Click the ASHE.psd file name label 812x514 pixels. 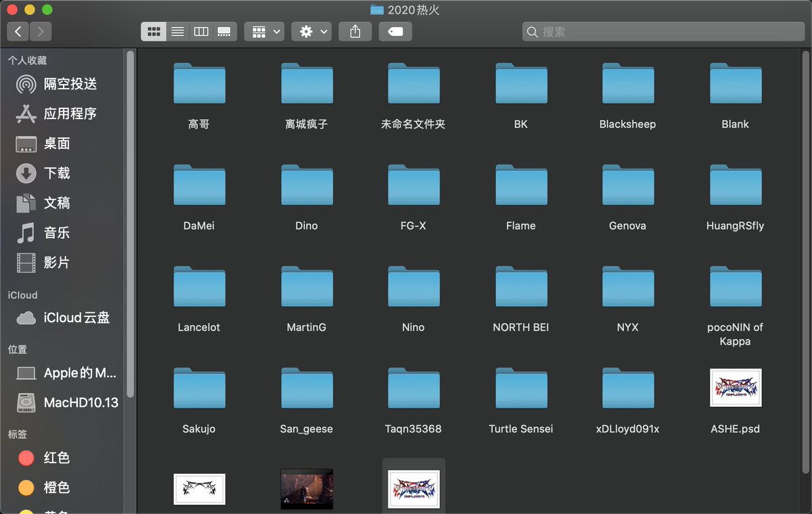pos(736,429)
